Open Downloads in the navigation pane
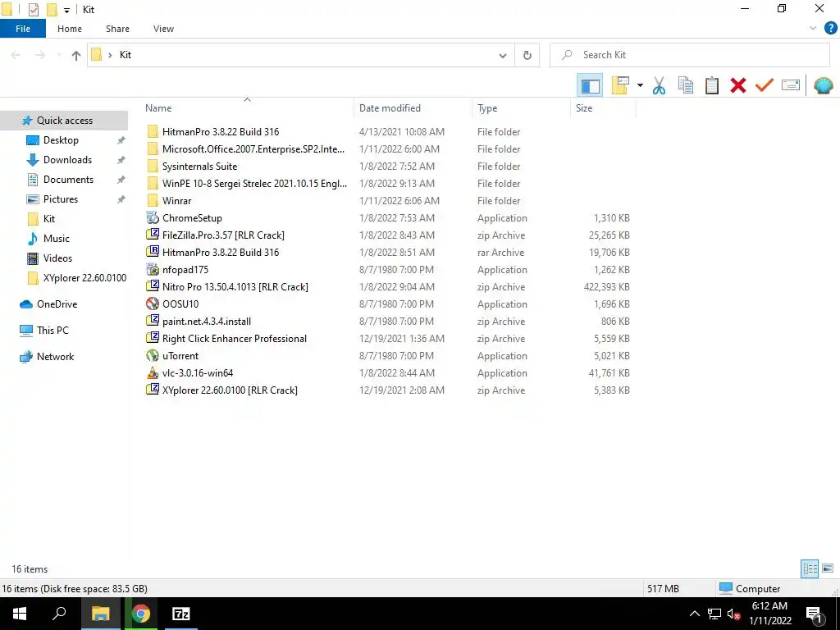The image size is (840, 630). click(67, 160)
